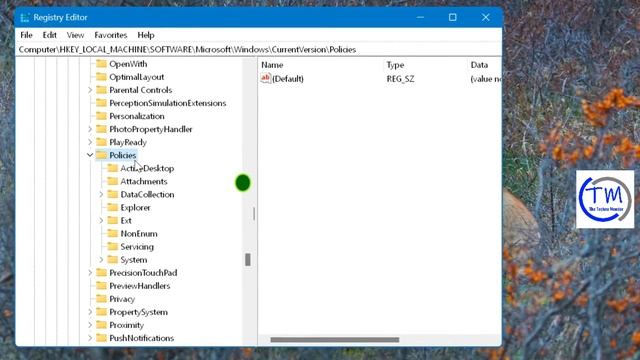Select the PreviewHandlers key label
This screenshot has height=360, width=640.
click(140, 286)
